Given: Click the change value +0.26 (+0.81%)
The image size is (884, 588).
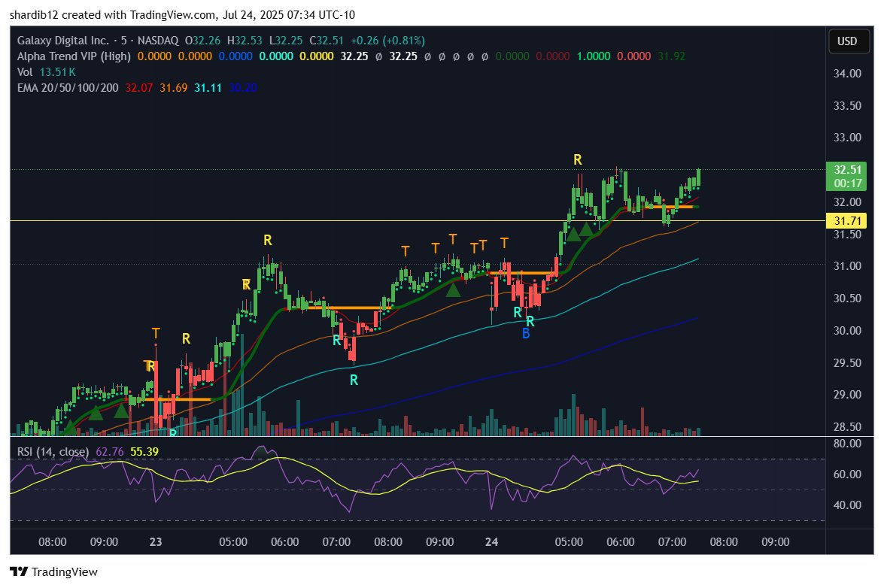Looking at the screenshot, I should tap(388, 41).
